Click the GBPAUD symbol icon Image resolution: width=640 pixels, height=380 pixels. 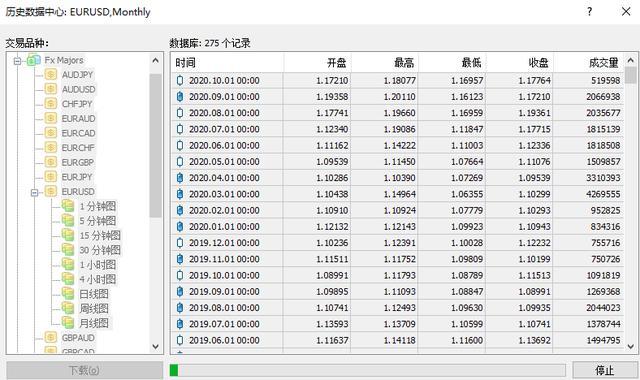51,338
